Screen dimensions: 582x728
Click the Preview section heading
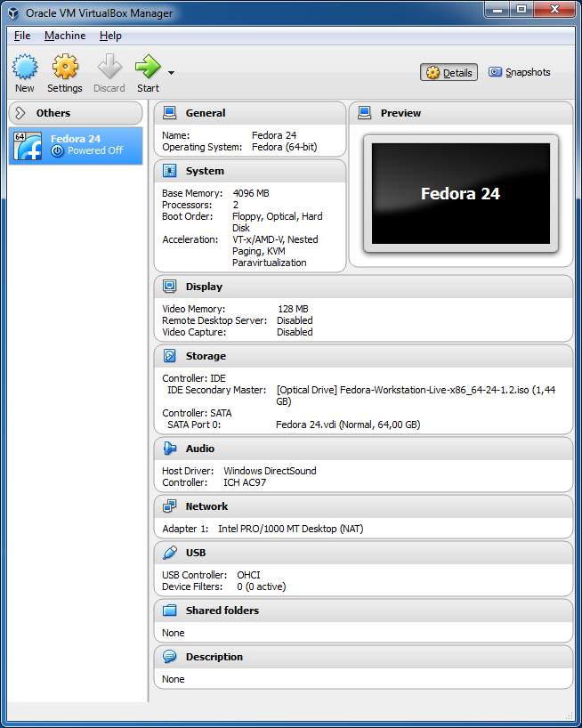(x=400, y=113)
